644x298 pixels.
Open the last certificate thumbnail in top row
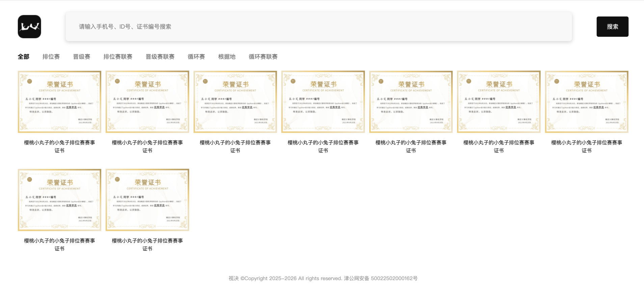tap(586, 102)
